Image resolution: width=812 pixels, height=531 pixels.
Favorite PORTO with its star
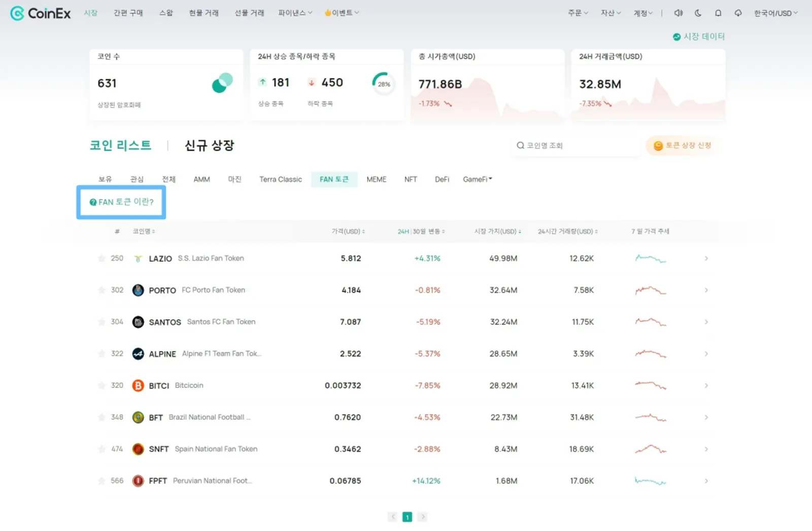(101, 290)
